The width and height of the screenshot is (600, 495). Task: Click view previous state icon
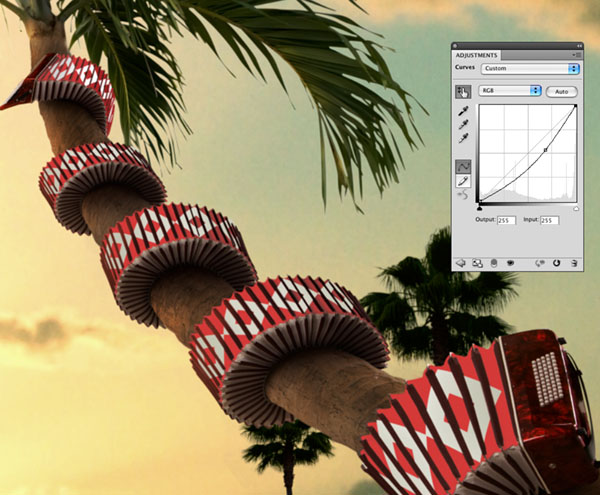click(540, 263)
